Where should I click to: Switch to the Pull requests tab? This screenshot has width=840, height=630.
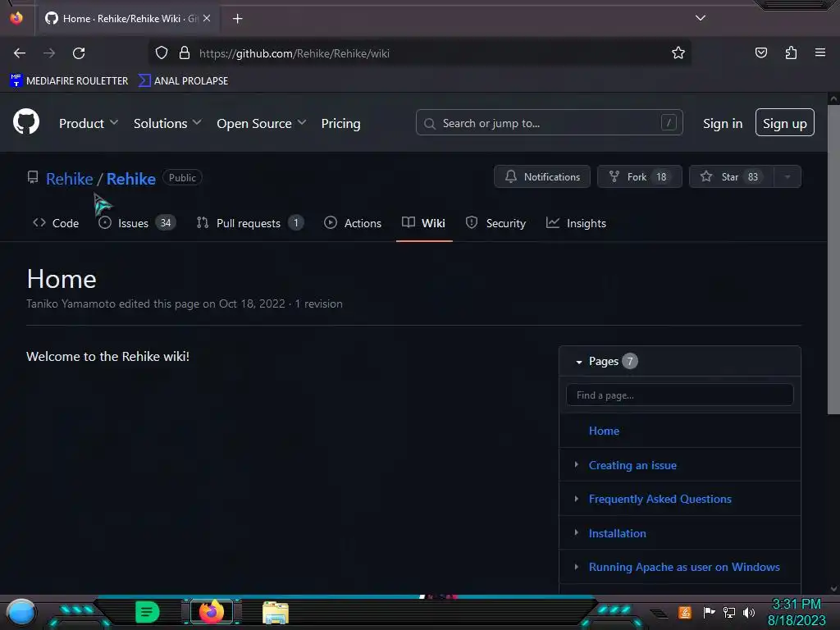250,223
